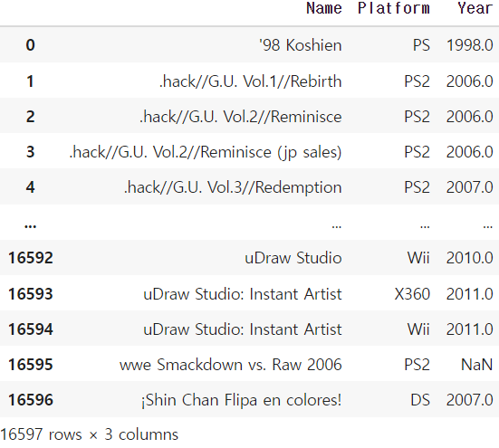Click the Name column header
Image resolution: width=499 pixels, height=448 pixels.
[324, 8]
